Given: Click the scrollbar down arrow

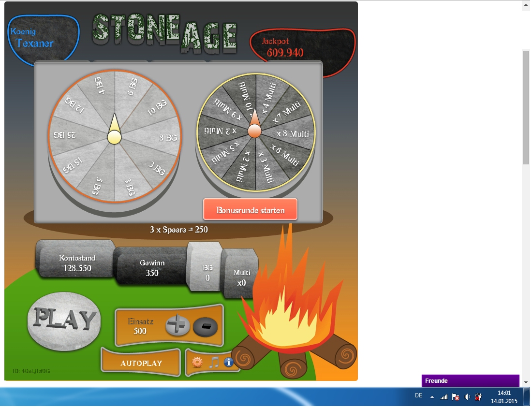Looking at the screenshot, I should pyautogui.click(x=526, y=382).
